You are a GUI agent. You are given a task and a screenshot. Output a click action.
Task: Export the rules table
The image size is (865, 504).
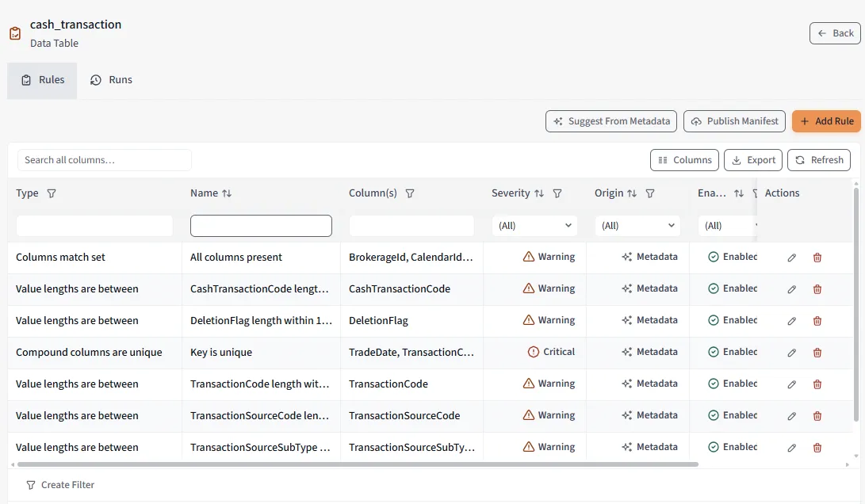click(x=753, y=160)
